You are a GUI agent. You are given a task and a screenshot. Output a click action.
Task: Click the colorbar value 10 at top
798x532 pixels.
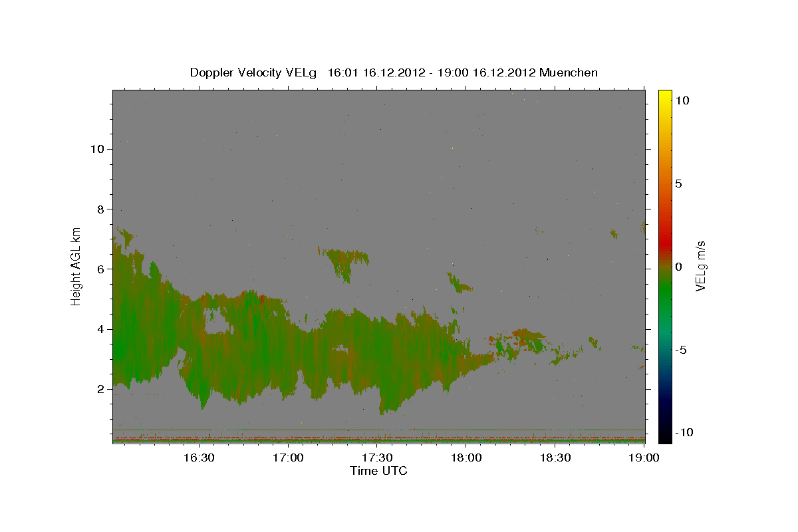[x=682, y=100]
